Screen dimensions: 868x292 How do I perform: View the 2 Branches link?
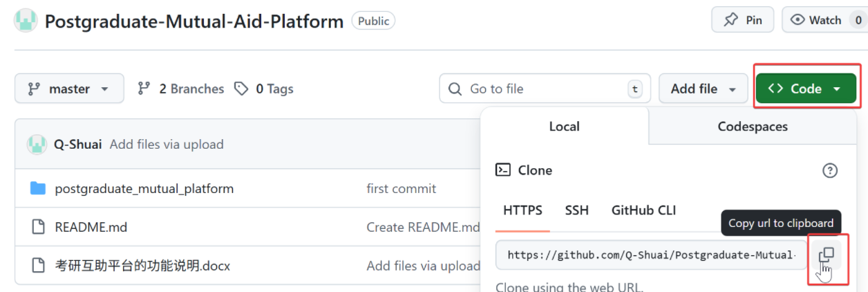tap(180, 89)
